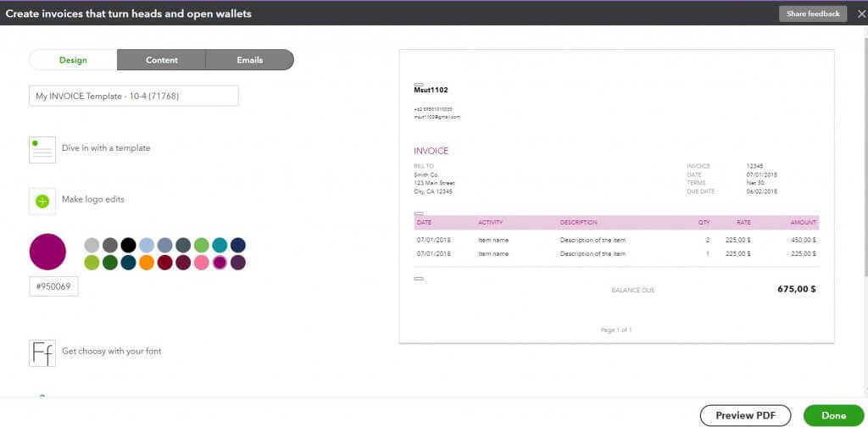868x427 pixels.
Task: Click the template name input field
Action: pyautogui.click(x=133, y=96)
